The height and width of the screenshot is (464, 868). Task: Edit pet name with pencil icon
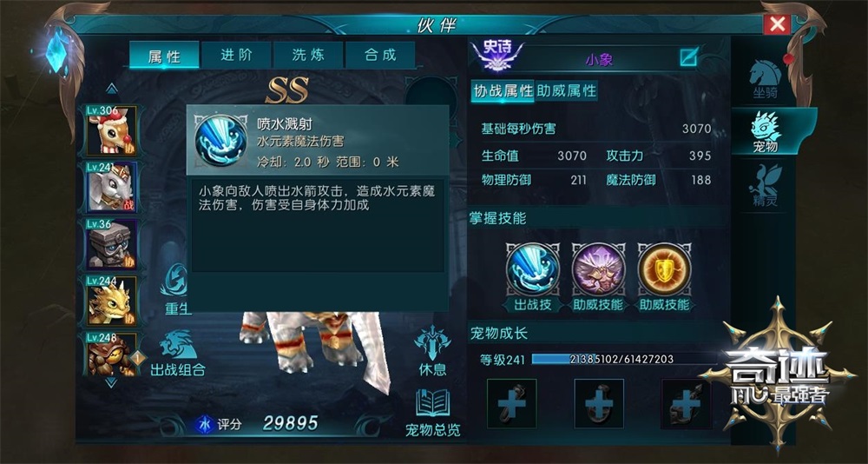(688, 56)
